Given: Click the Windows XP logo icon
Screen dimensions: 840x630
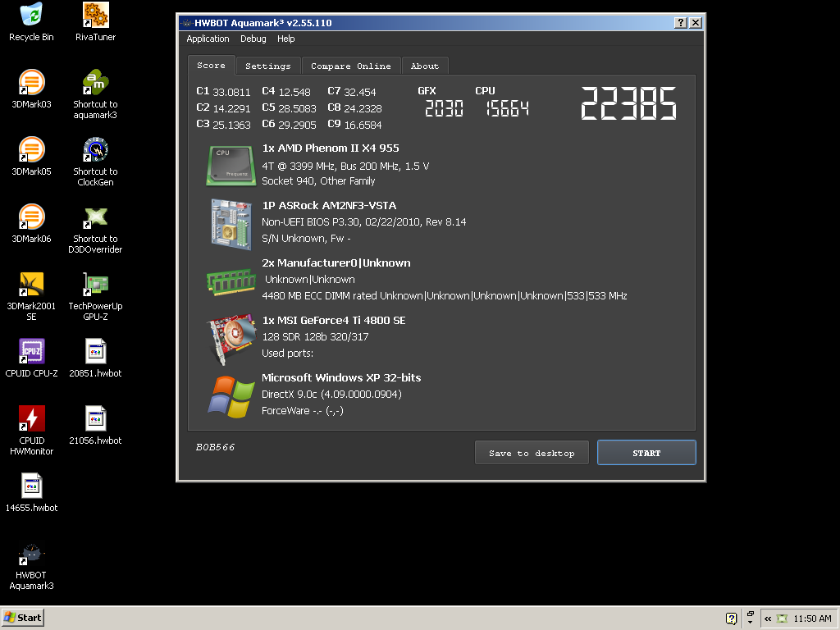Looking at the screenshot, I should (231, 397).
